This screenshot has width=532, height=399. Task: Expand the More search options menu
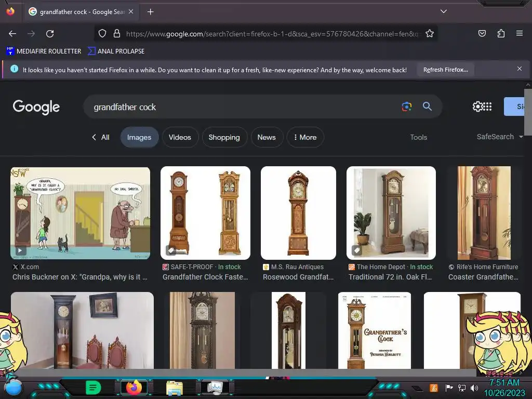pos(305,137)
